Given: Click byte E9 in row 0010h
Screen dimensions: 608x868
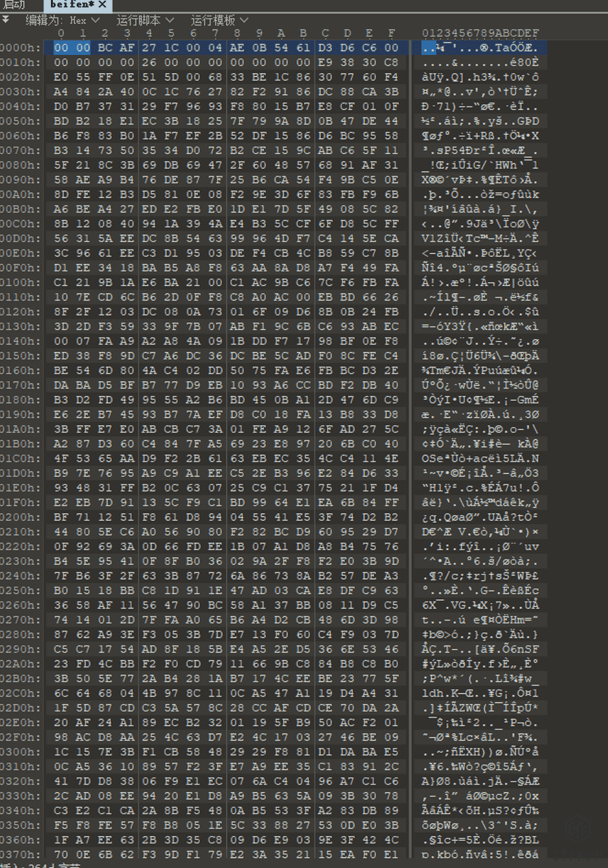Looking at the screenshot, I should coord(324,62).
